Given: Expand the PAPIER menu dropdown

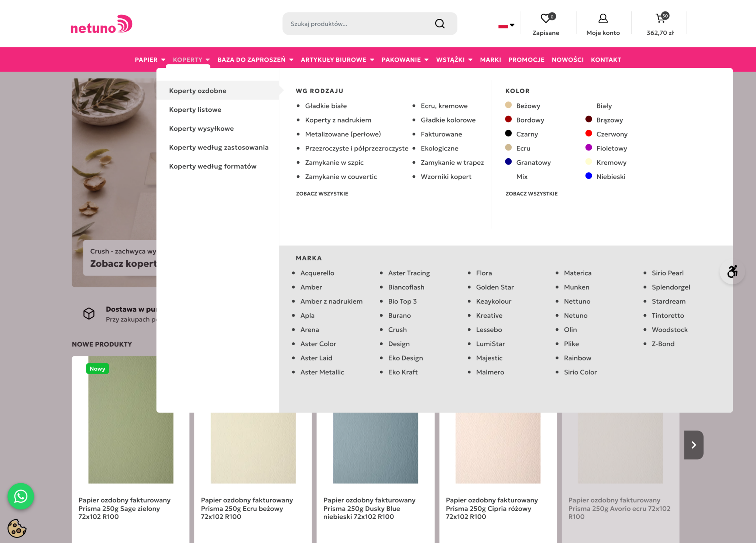Looking at the screenshot, I should [x=150, y=60].
